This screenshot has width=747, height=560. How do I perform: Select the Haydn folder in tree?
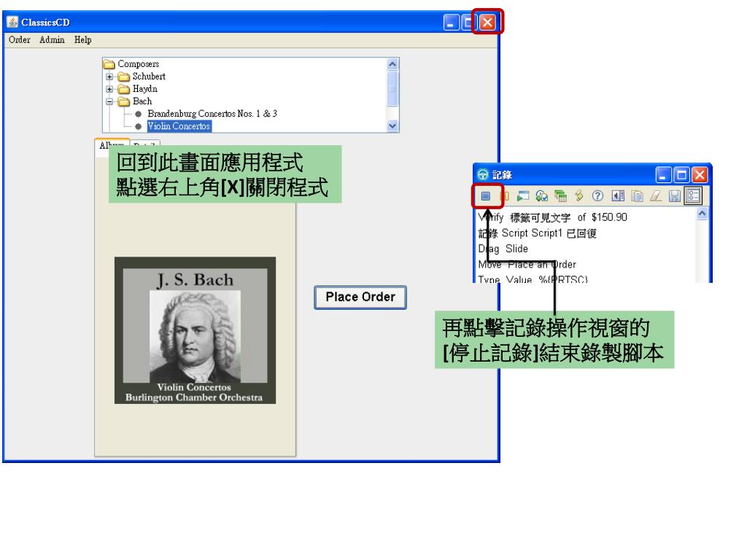click(138, 88)
